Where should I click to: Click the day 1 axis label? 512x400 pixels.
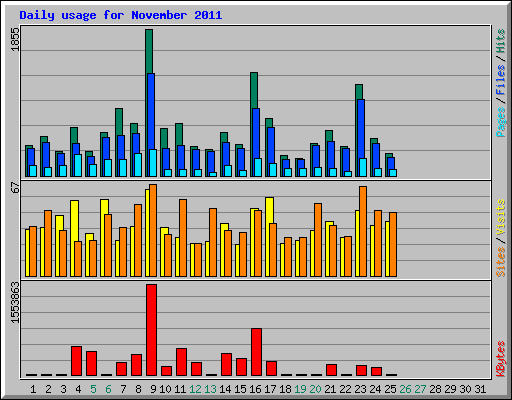(x=33, y=389)
